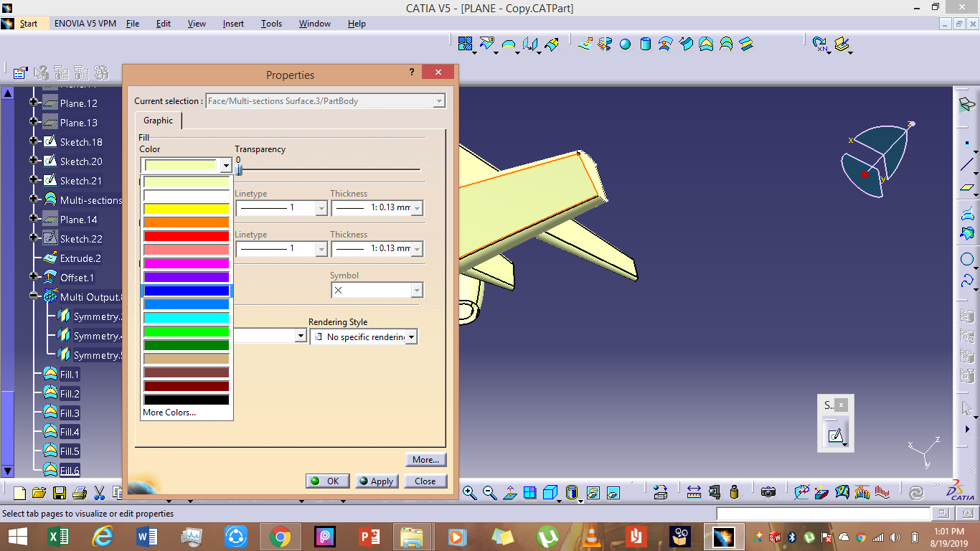
Task: Click the Apply button
Action: point(377,481)
